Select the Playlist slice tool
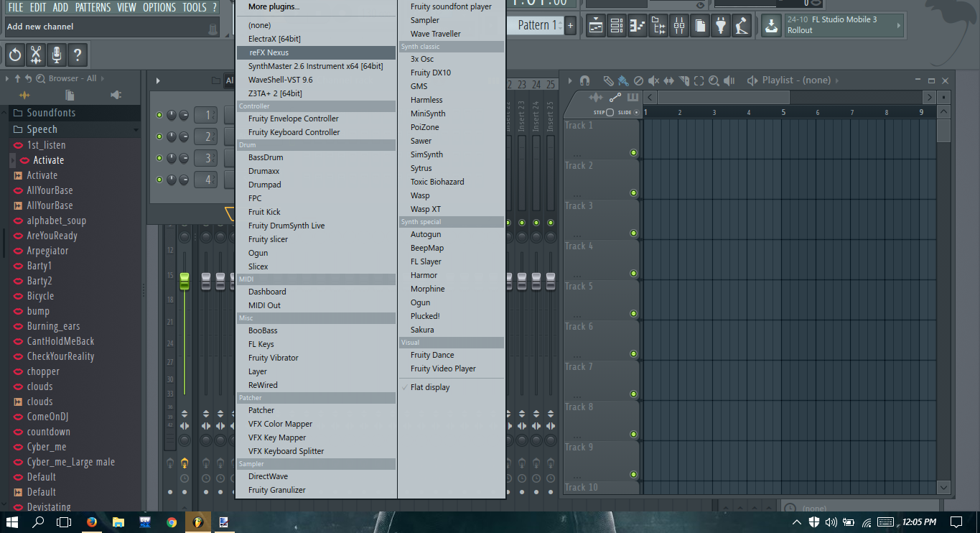The image size is (980, 533). click(x=683, y=80)
